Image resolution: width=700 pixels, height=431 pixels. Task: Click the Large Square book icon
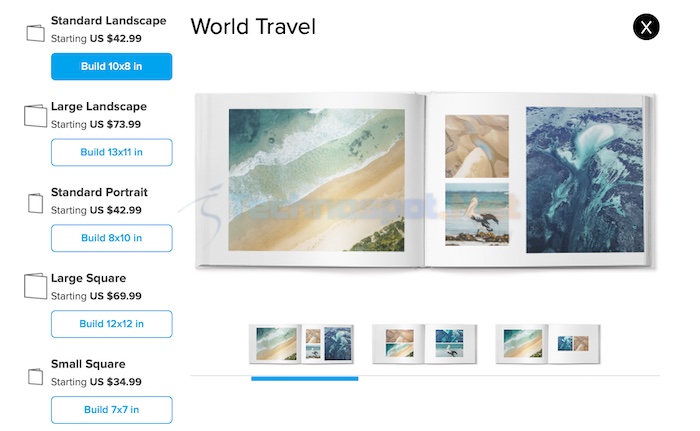(35, 286)
